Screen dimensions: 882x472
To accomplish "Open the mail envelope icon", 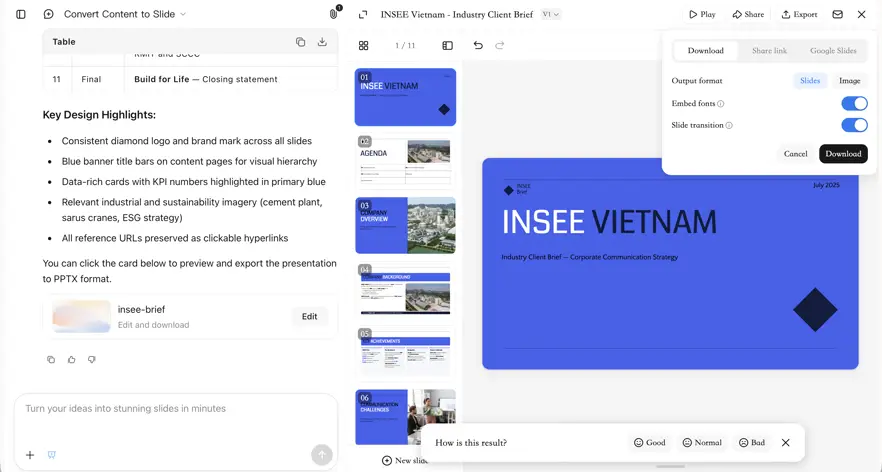I will click(x=838, y=14).
